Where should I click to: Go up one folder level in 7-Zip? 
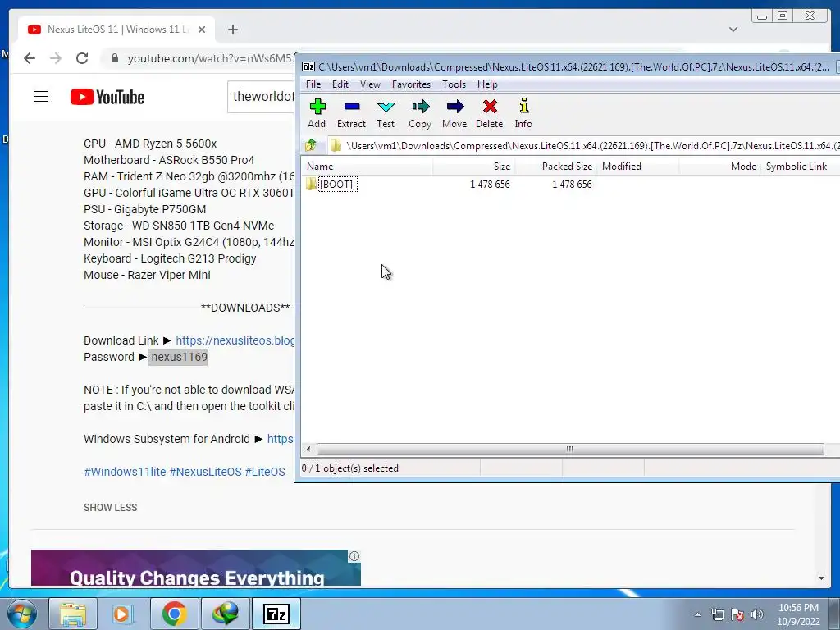pos(311,145)
